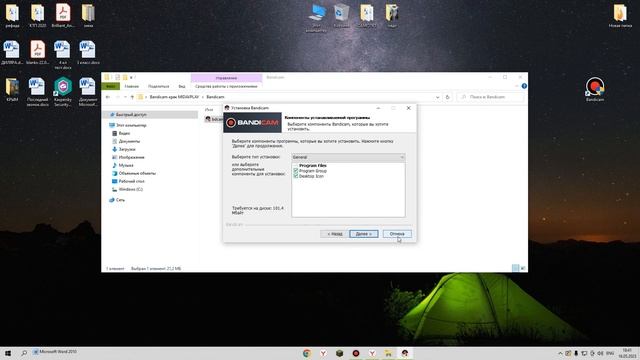Click Explorer up-folder arrow
The image size is (640, 360).
[132, 97]
